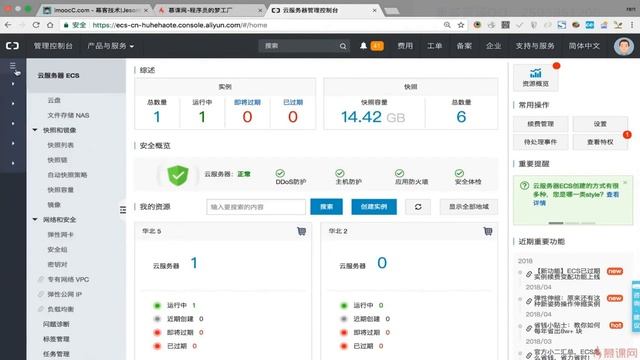Open 管理控制台 in top navigation
The height and width of the screenshot is (360, 640).
pos(53,46)
